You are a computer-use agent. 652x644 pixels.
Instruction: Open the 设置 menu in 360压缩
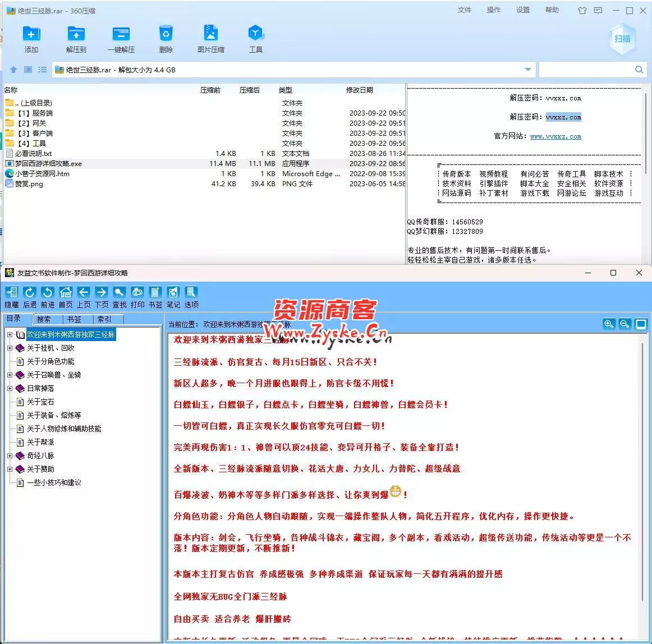point(522,10)
